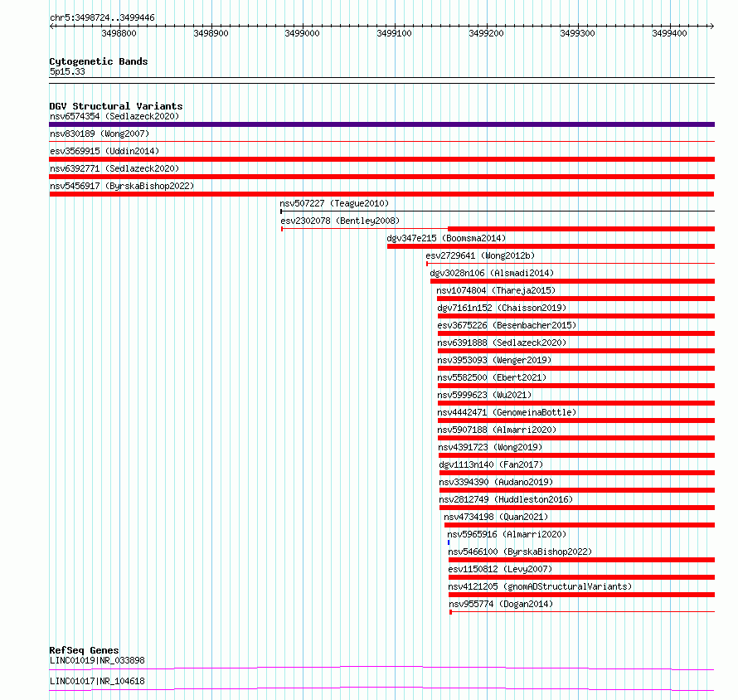738x700 pixels.
Task: Click esv3569915 (Uddin2014) label
Action: pyautogui.click(x=104, y=151)
